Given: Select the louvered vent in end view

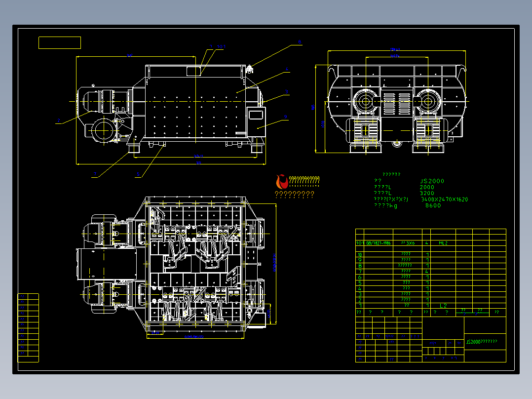Looking at the screenshot, I should 397,104.
